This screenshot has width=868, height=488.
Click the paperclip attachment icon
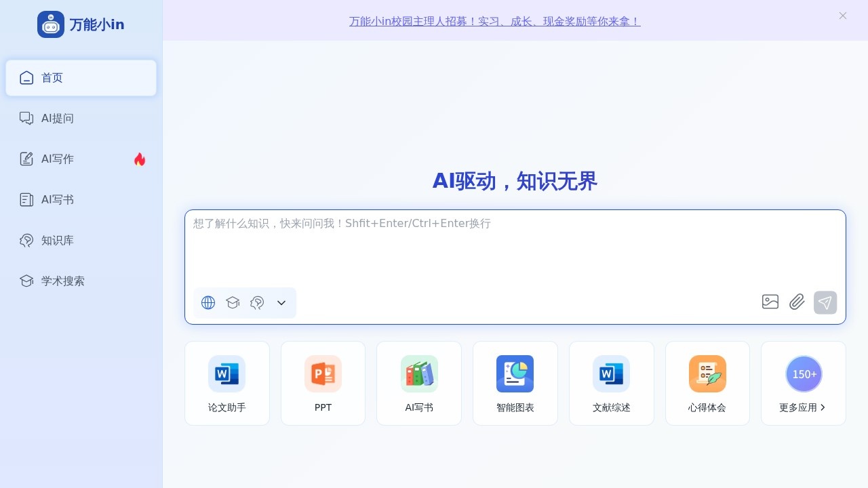pos(797,302)
